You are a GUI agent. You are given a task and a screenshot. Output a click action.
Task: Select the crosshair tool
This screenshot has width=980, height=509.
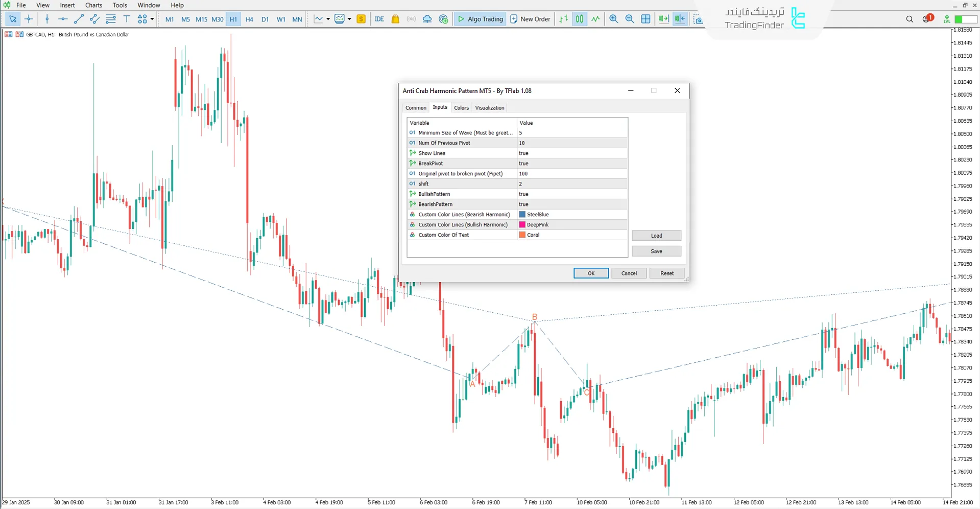coord(29,19)
